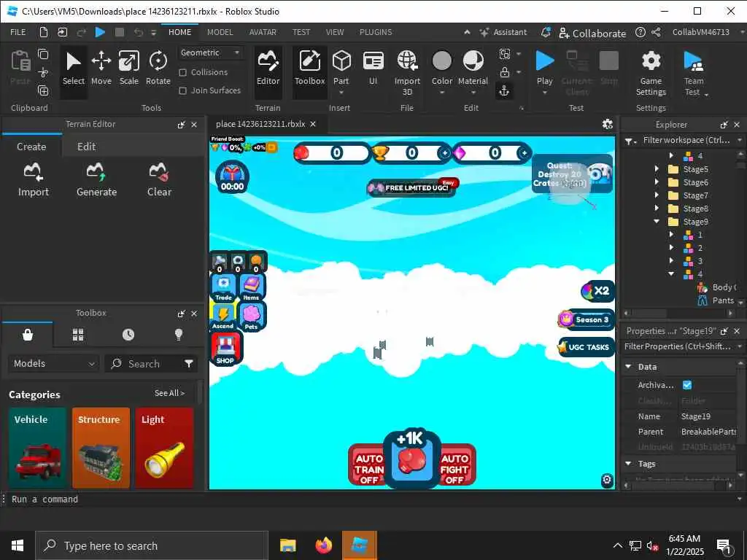Switch to the TEST ribbon tab

point(301,32)
